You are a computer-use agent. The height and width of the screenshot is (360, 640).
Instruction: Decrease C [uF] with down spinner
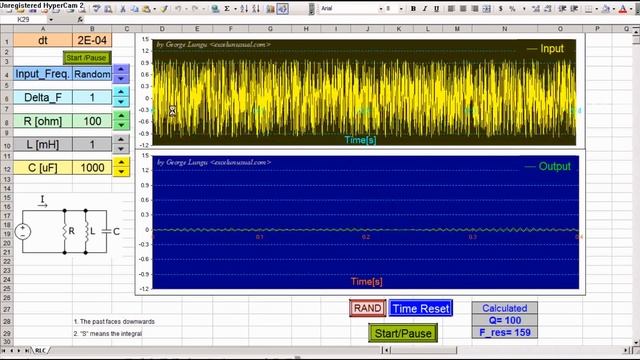click(121, 172)
